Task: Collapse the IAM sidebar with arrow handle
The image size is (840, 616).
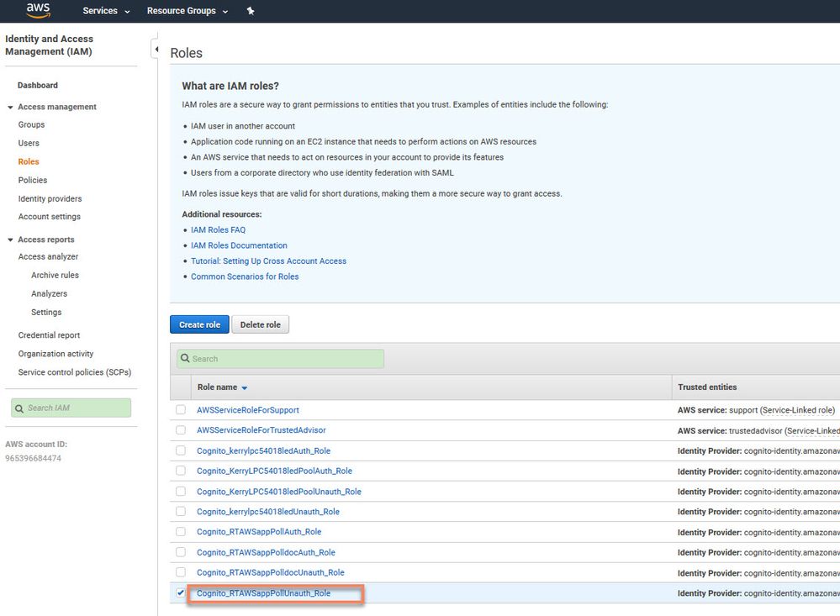Action: point(156,50)
